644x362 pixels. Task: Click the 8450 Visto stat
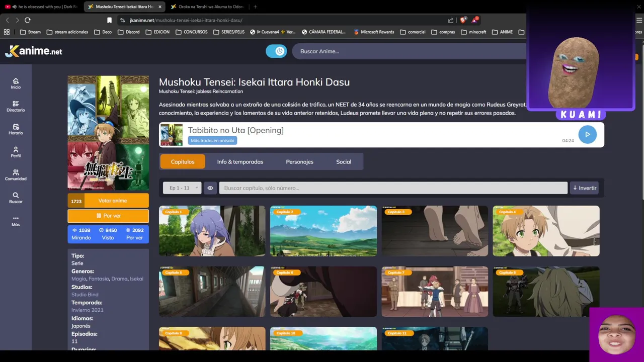click(x=108, y=234)
